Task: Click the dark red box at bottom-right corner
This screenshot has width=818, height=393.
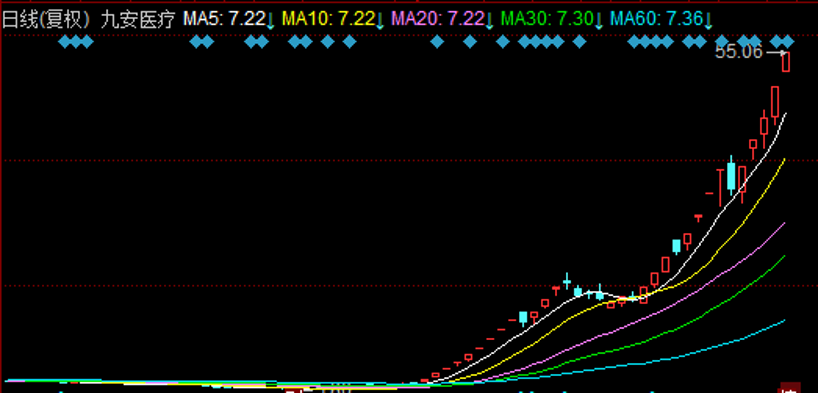Action: (789, 388)
